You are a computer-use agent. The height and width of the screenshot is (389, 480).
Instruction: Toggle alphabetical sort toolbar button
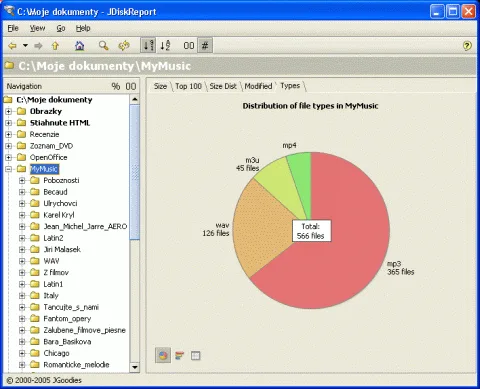165,45
